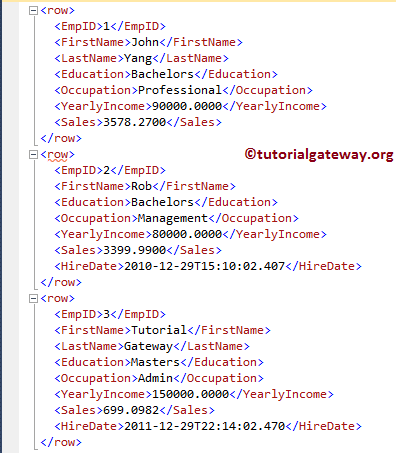
Task: Collapse the row element containing EmpID 1
Action: 33,11
